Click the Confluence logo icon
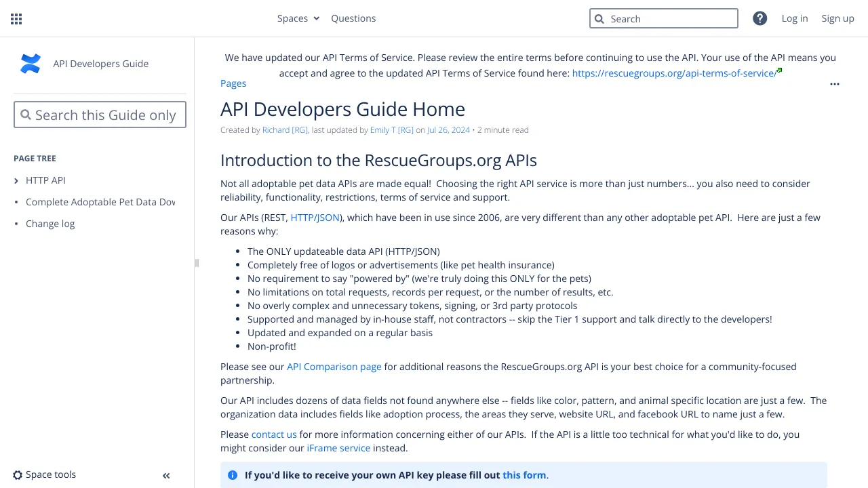This screenshot has height=488, width=868. (31, 64)
